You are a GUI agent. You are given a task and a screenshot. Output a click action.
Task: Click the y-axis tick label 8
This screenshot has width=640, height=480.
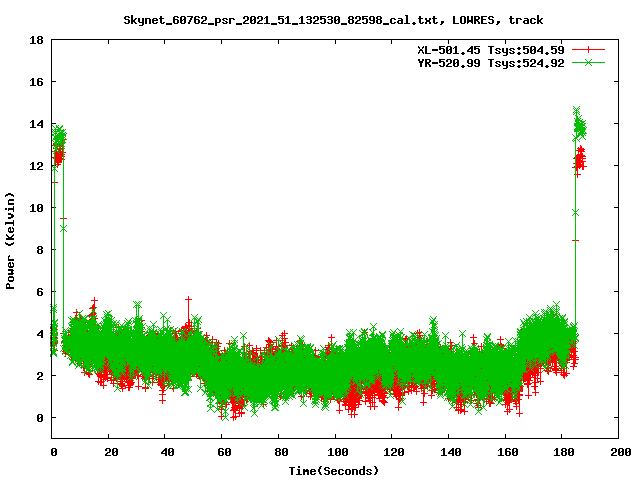click(40, 250)
